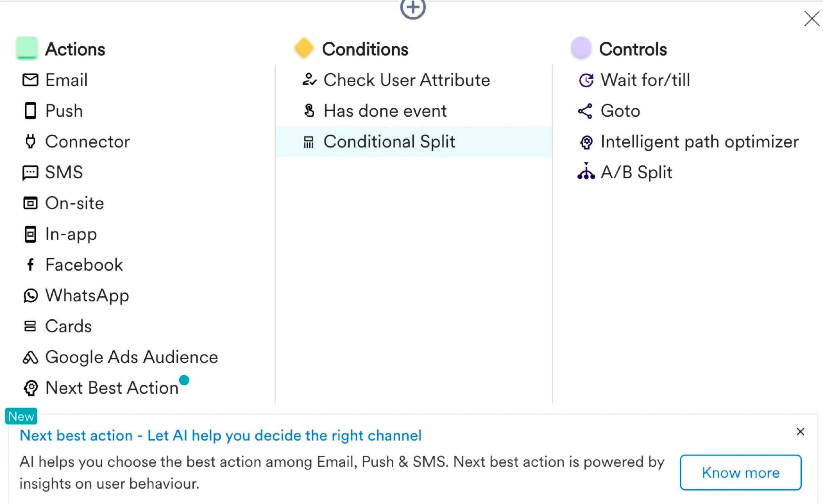Pick Intelligent path optimizer control
Viewport: 823px width, 504px height.
700,142
